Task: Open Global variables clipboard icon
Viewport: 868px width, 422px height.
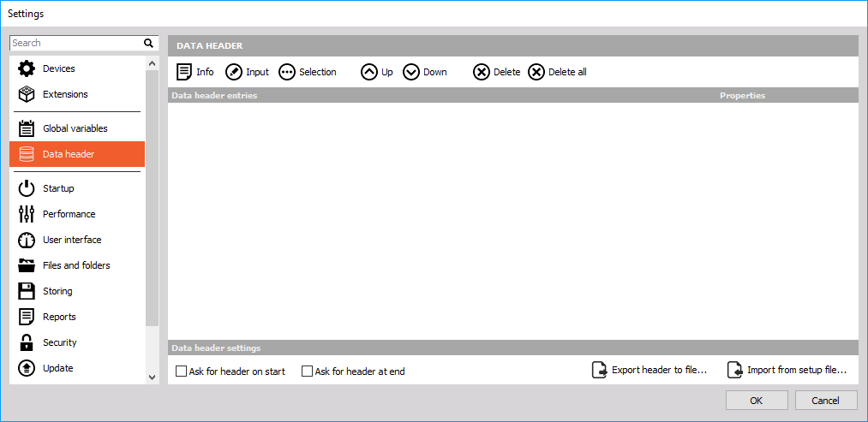Action: pos(27,128)
